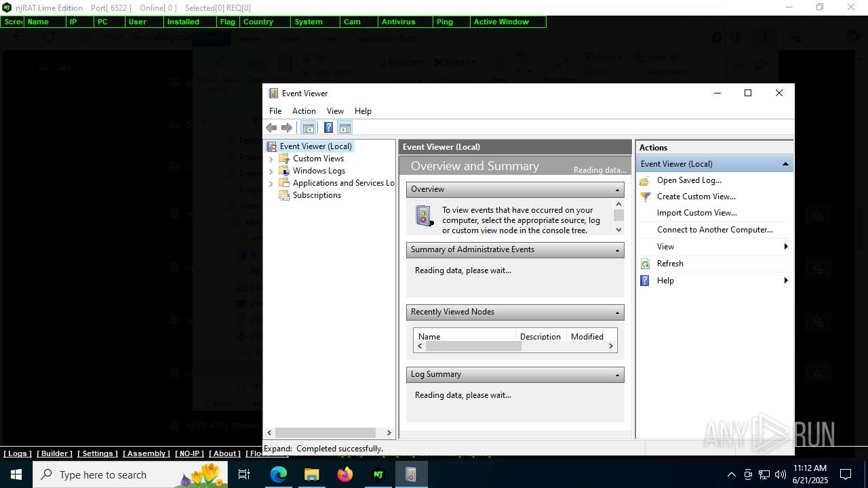Screen dimensions: 868x488
Task: Click the Overview text scroll-down arrow
Action: pos(618,230)
